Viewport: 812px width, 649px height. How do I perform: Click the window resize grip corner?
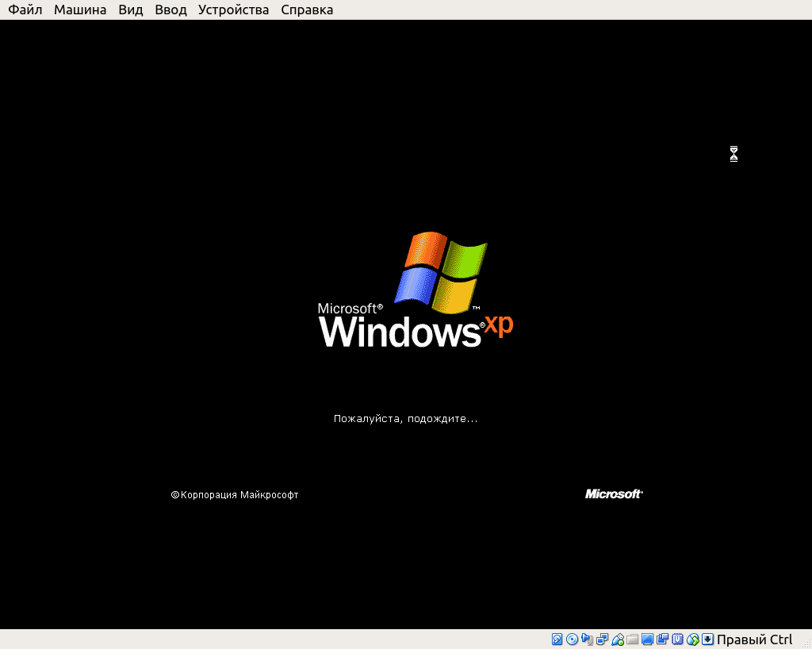coord(806,643)
